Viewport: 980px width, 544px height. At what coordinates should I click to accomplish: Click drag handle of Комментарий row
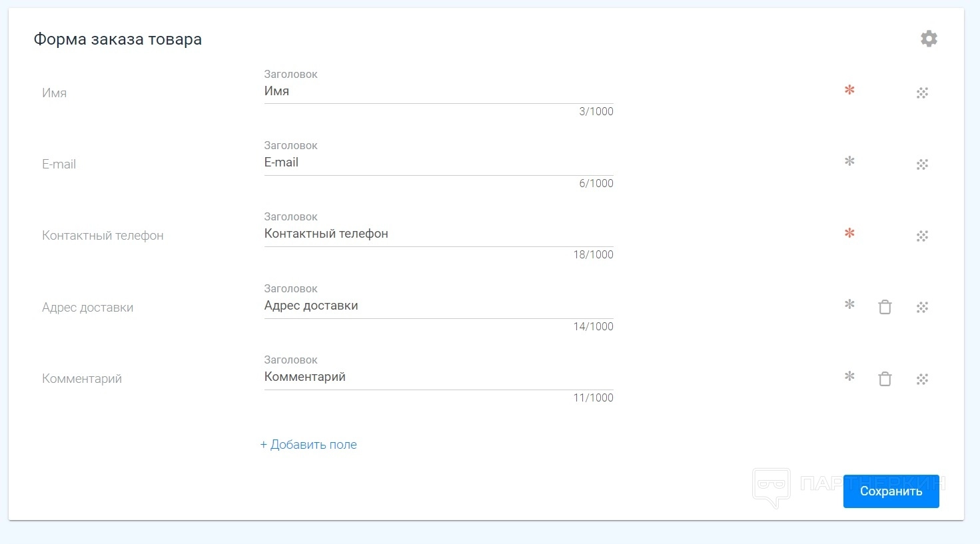point(922,379)
